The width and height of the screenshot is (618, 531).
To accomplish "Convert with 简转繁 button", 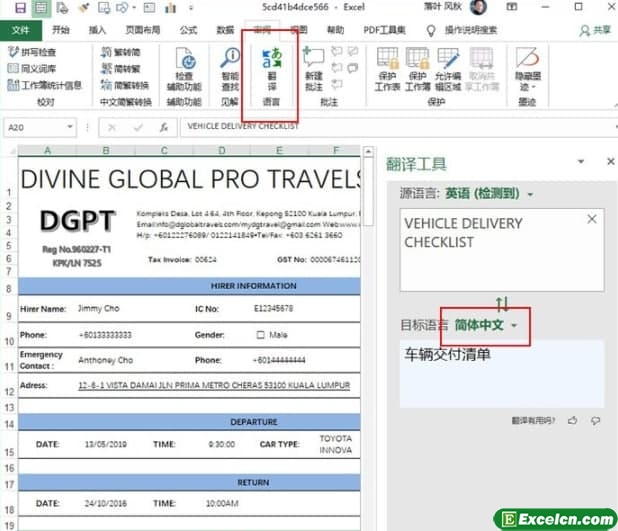I will (x=121, y=69).
